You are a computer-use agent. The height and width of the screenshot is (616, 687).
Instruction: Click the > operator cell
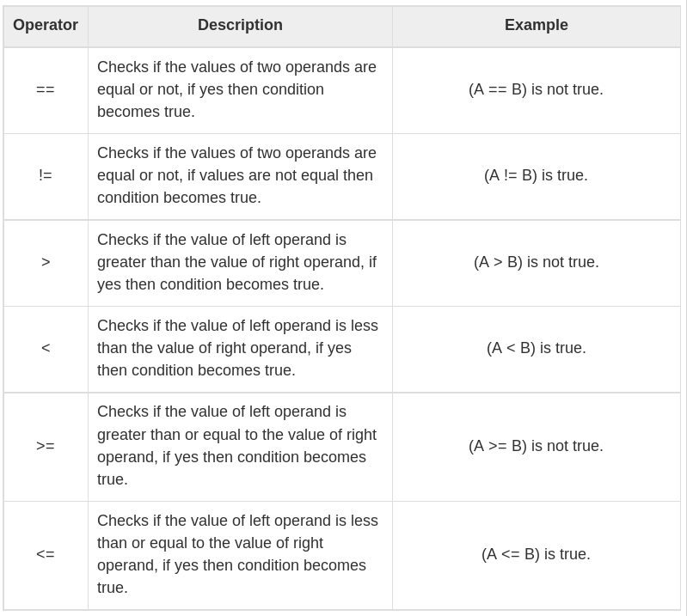tap(46, 262)
